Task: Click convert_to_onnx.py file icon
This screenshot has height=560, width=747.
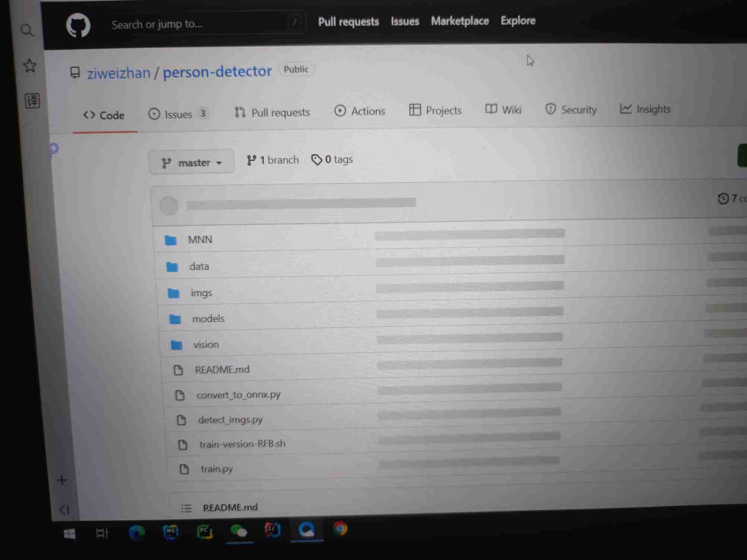Action: click(180, 395)
